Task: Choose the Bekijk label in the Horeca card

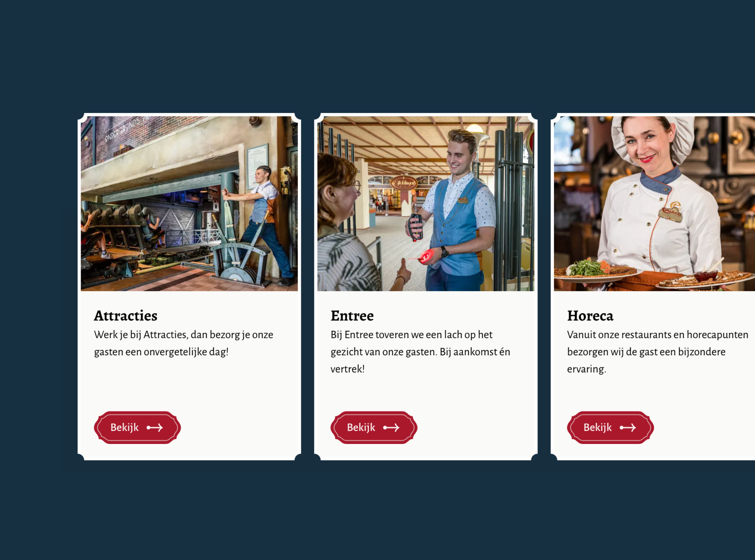Action: click(x=598, y=427)
